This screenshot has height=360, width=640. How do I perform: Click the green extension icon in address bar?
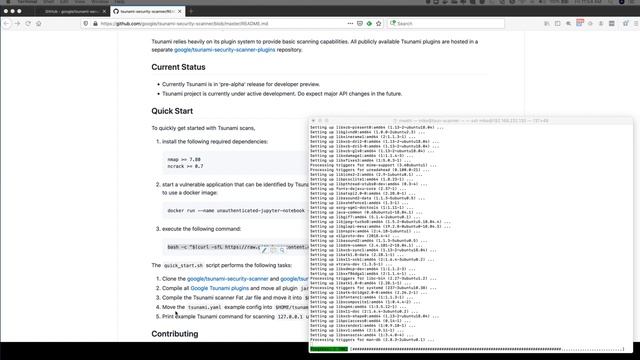click(x=369, y=24)
